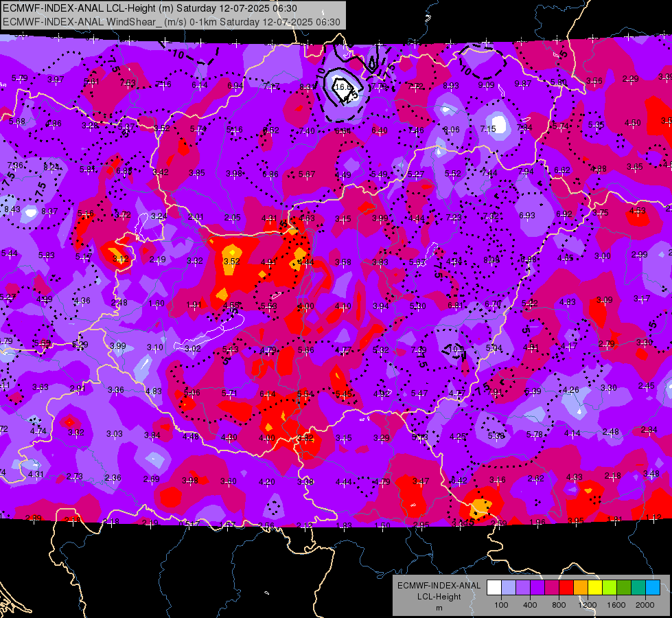Click the grid value 7.53

(x=128, y=83)
